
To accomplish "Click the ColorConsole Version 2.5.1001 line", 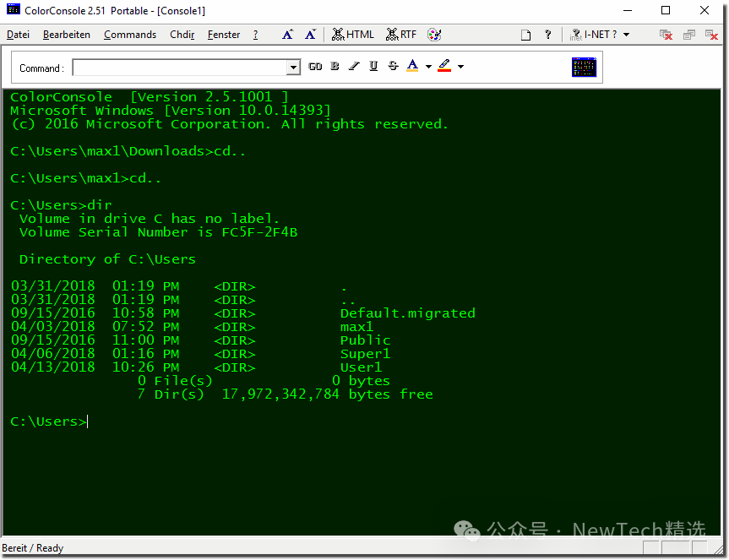I will (x=150, y=97).
